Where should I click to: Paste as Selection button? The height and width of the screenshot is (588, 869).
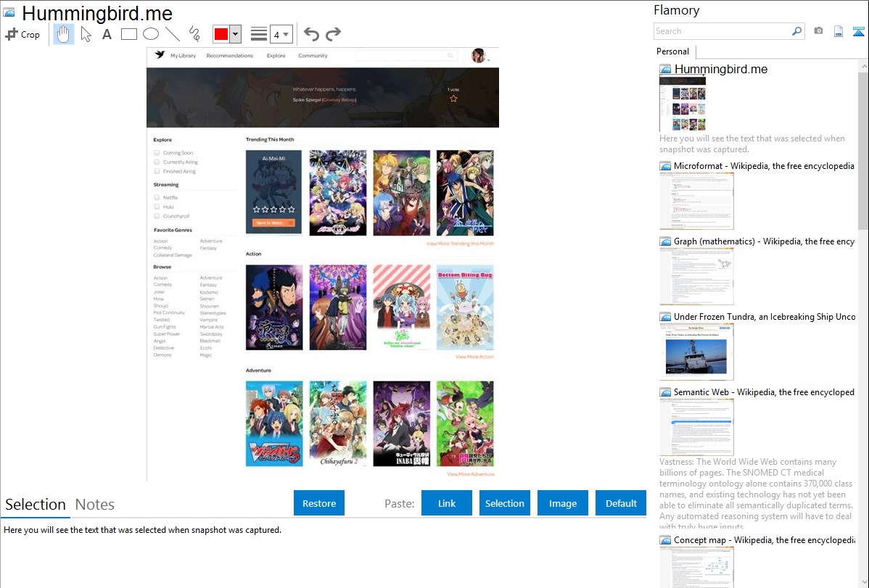505,503
